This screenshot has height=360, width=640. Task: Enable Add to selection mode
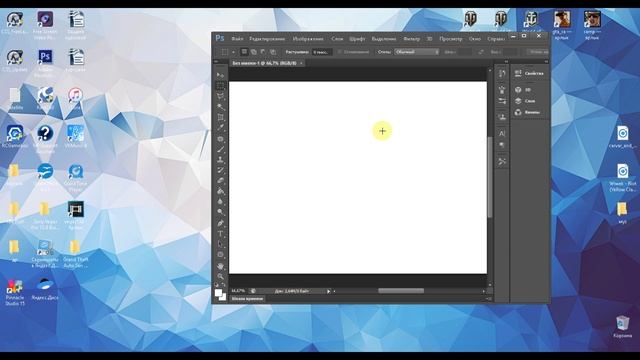[253, 52]
